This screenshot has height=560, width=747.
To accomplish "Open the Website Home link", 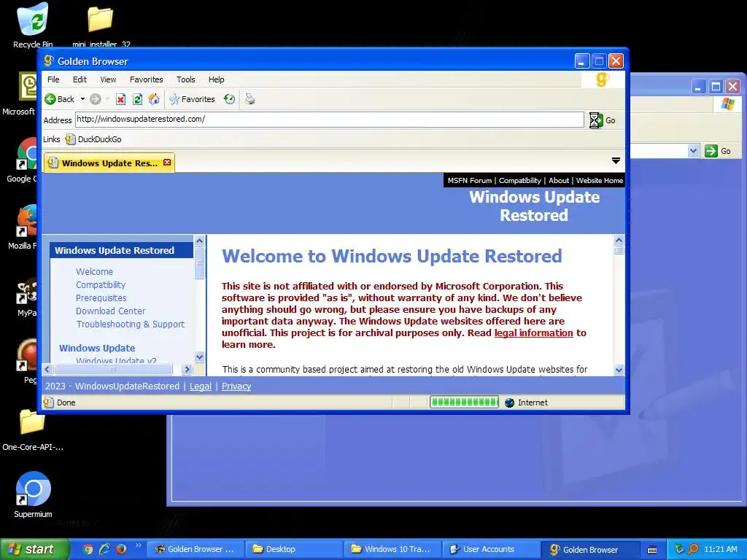I will tap(600, 181).
